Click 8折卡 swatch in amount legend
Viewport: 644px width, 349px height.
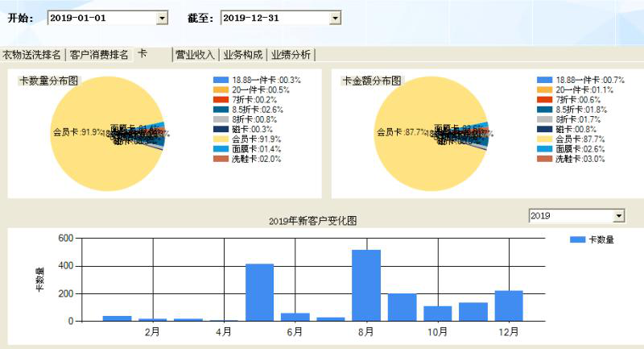click(x=545, y=119)
